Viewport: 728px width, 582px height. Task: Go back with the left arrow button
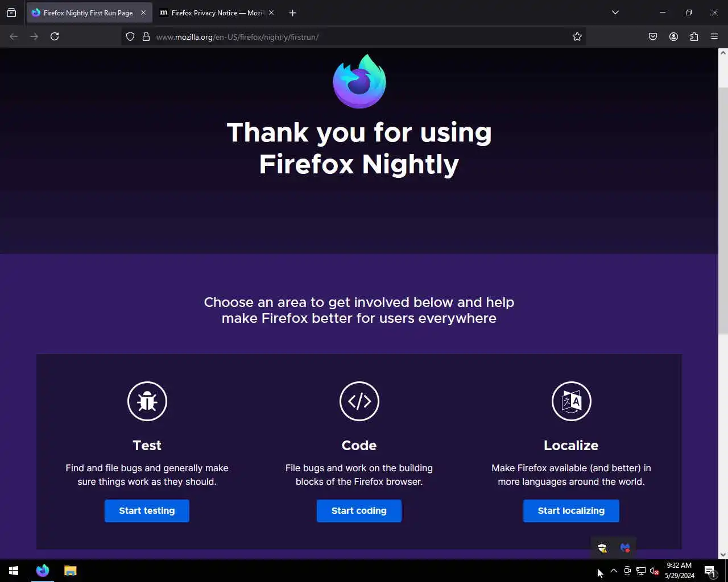14,36
